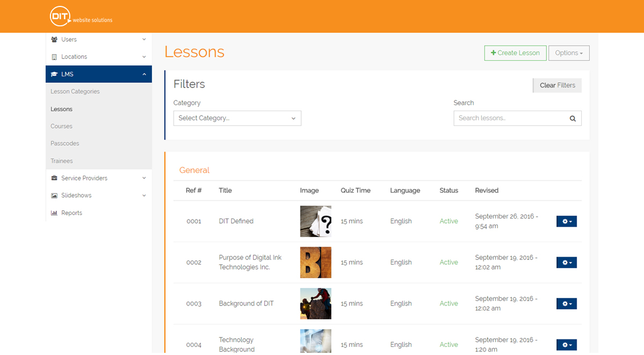Click reference number 0001
This screenshot has width=644, height=355.
[194, 221]
